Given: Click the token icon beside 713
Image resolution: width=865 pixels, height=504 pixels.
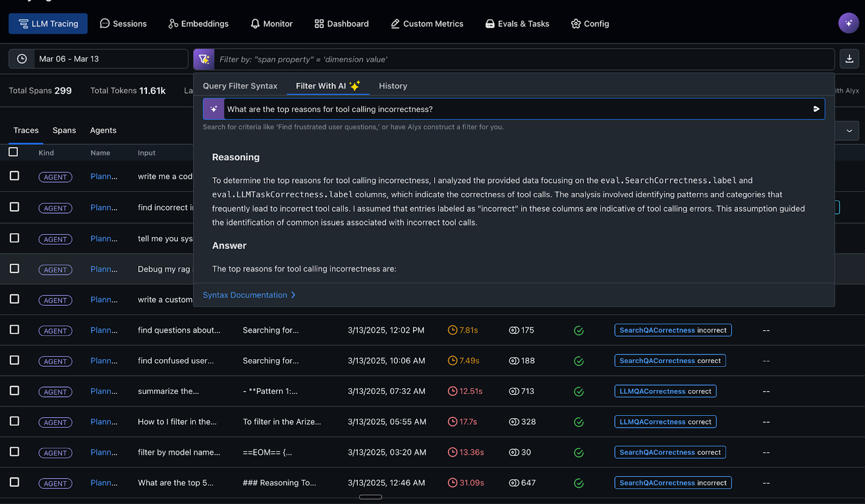Looking at the screenshot, I should pos(514,391).
